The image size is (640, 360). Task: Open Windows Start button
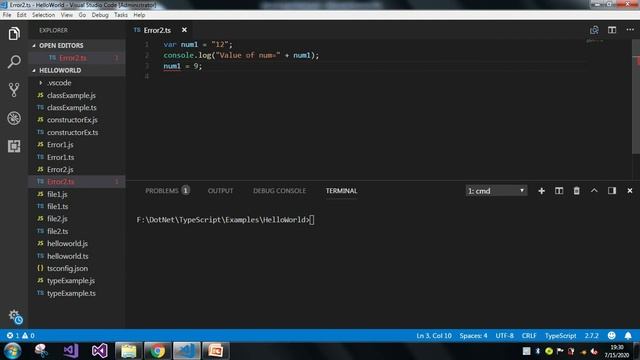[x=12, y=351]
